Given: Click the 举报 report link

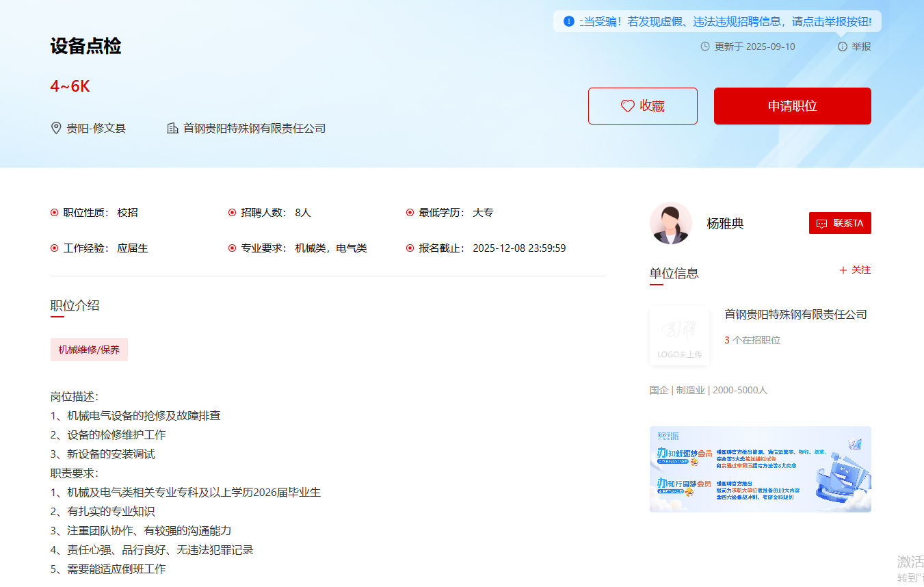Looking at the screenshot, I should point(861,47).
